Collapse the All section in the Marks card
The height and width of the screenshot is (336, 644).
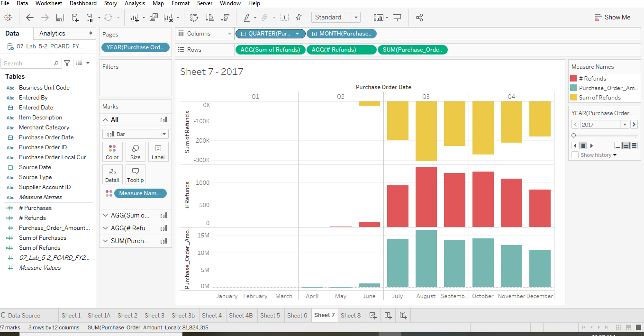pos(105,119)
